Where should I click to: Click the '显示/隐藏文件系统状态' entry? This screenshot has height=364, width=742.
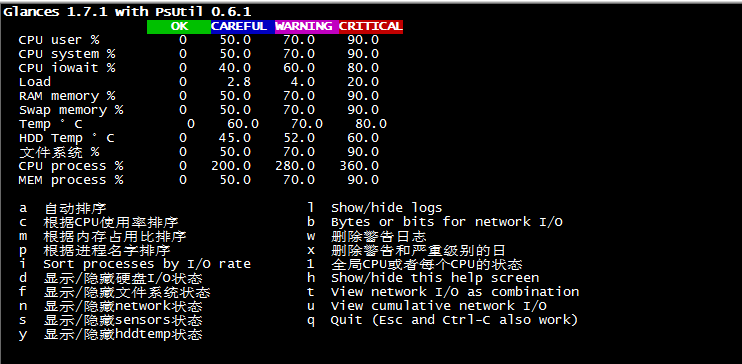(x=127, y=292)
